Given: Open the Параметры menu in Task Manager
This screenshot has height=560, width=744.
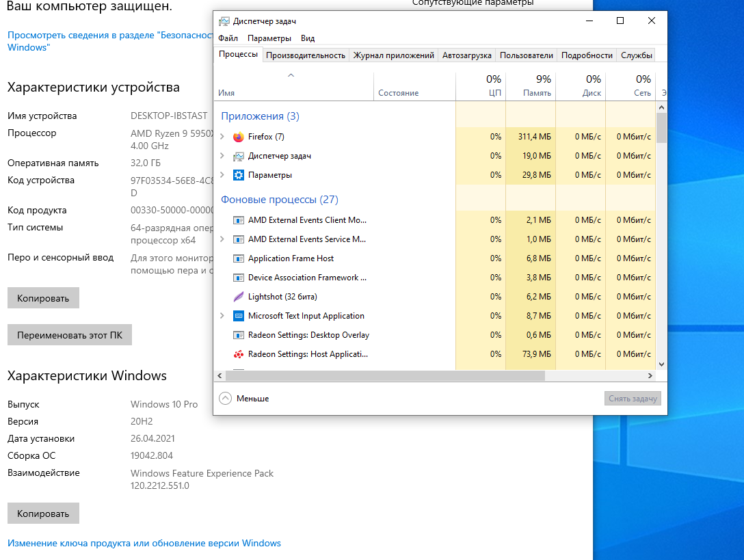Looking at the screenshot, I should 269,38.
